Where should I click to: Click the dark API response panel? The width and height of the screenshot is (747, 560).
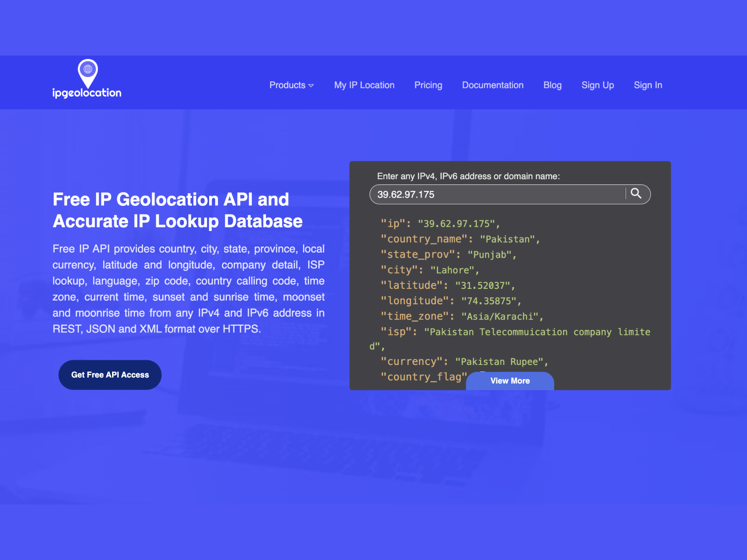(510, 275)
